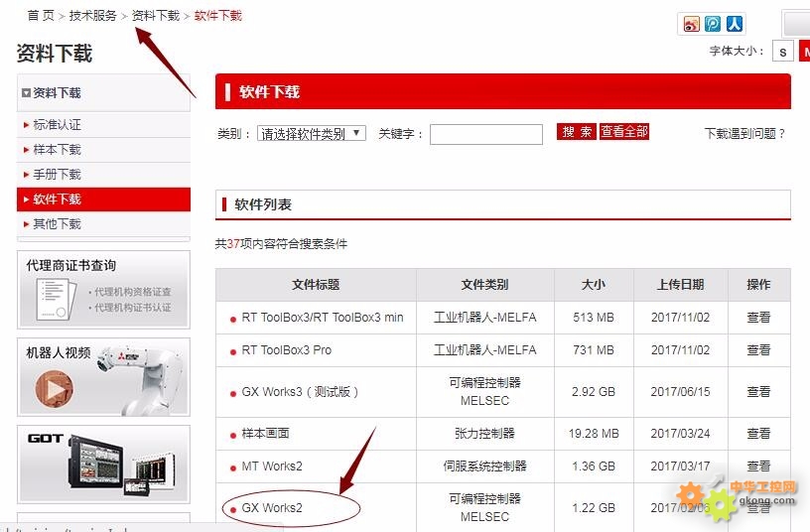Image resolution: width=810 pixels, height=532 pixels.
Task: Go to 首页 breadcrumb link
Action: coord(41,16)
